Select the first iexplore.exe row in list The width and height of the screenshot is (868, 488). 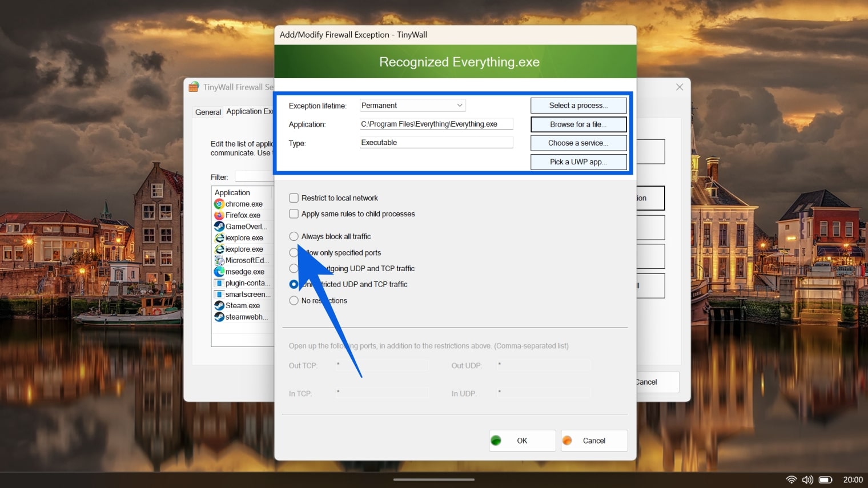coord(243,238)
